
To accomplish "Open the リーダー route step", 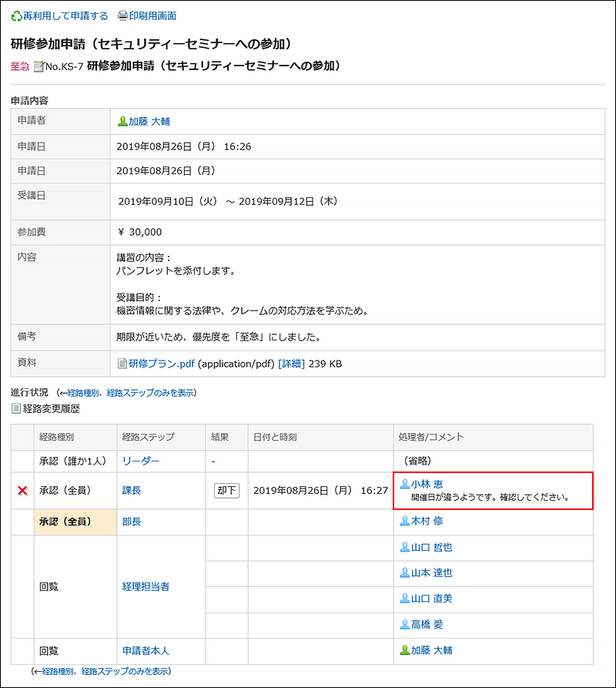I will coord(141,461).
